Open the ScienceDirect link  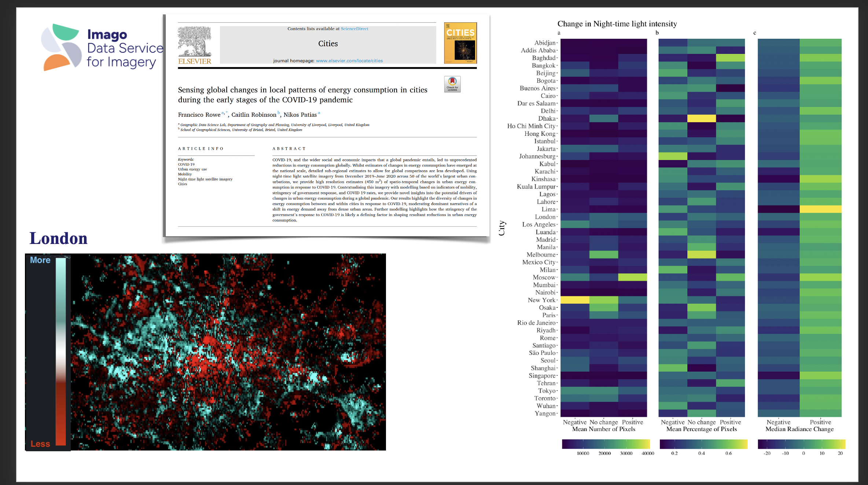point(354,29)
